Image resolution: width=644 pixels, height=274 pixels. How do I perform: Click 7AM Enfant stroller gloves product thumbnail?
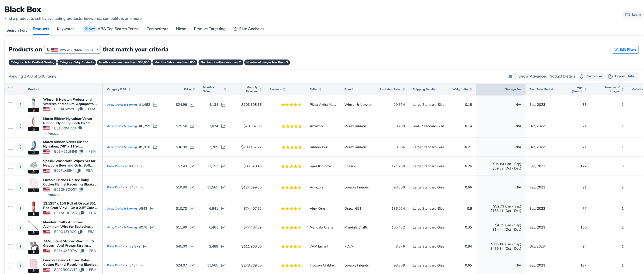point(33,246)
